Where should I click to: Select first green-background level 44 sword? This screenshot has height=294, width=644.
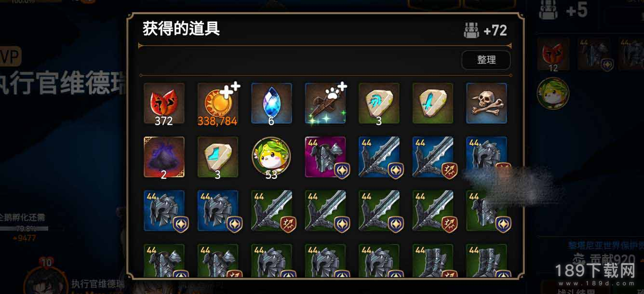[271, 211]
